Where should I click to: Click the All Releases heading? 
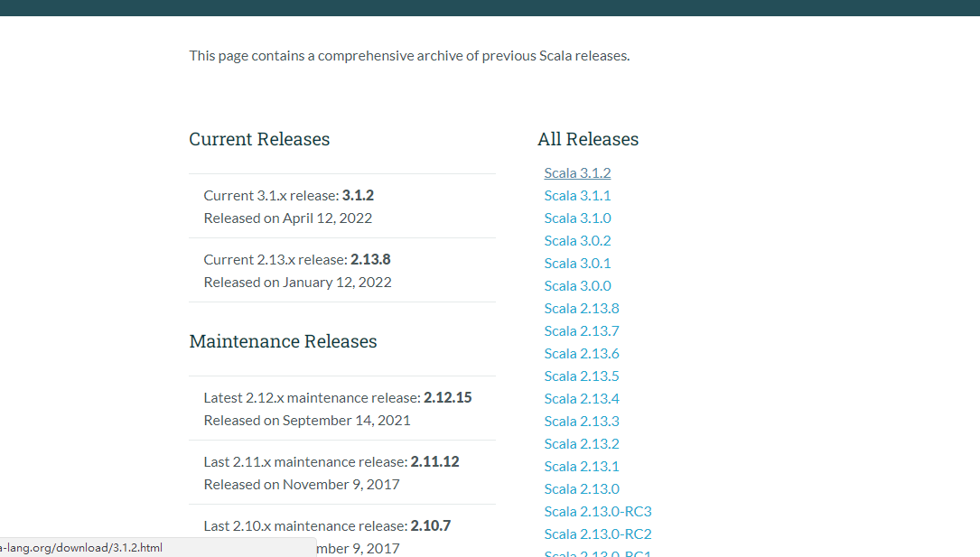(588, 139)
